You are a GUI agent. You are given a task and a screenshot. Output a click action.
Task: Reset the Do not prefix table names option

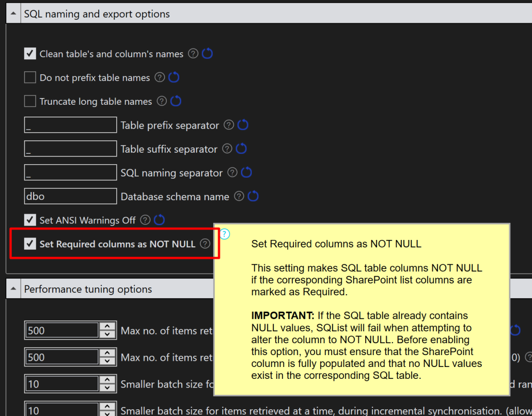coord(174,77)
